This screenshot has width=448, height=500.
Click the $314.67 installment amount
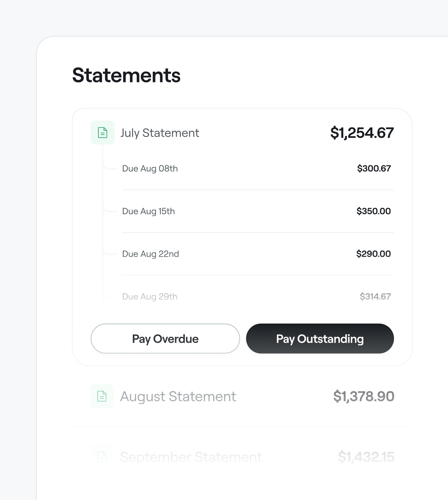click(x=375, y=297)
